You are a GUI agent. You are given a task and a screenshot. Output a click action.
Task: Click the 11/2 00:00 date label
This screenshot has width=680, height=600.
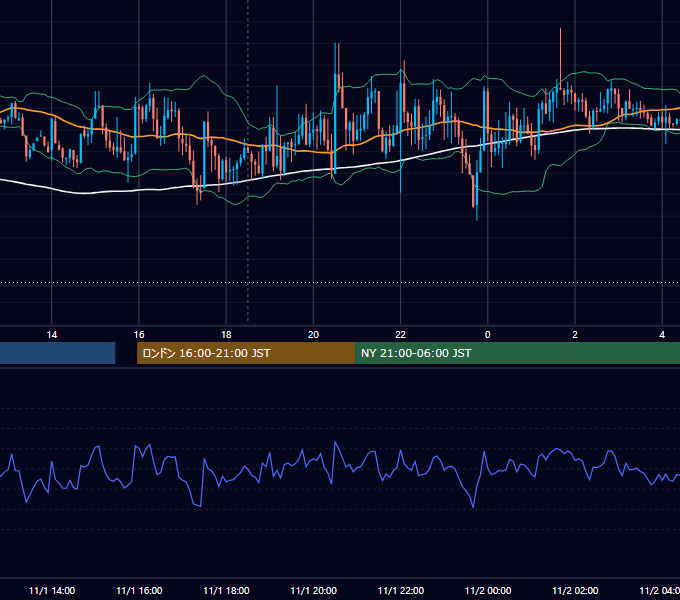[x=488, y=590]
